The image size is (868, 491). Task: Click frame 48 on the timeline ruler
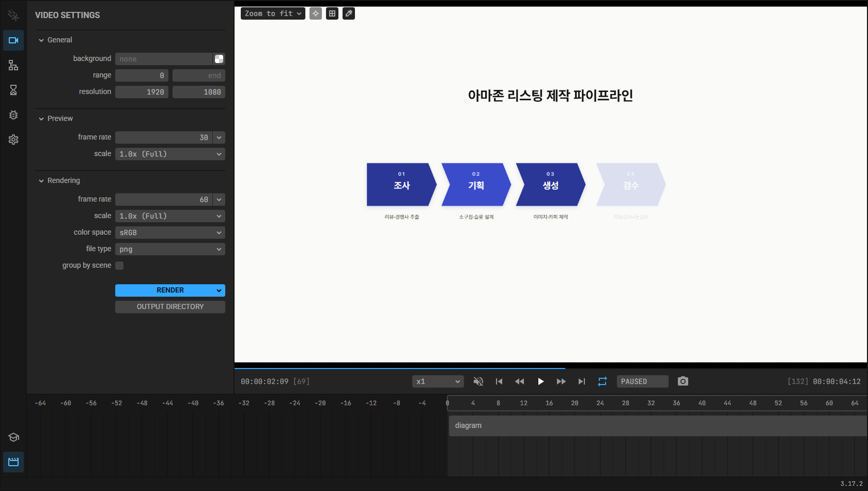(x=753, y=403)
